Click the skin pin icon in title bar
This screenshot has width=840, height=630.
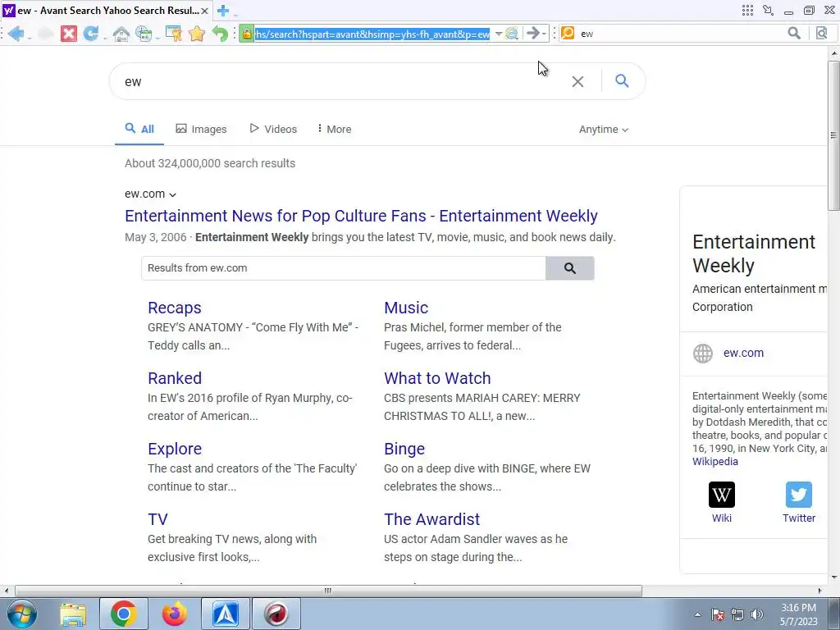(768, 10)
